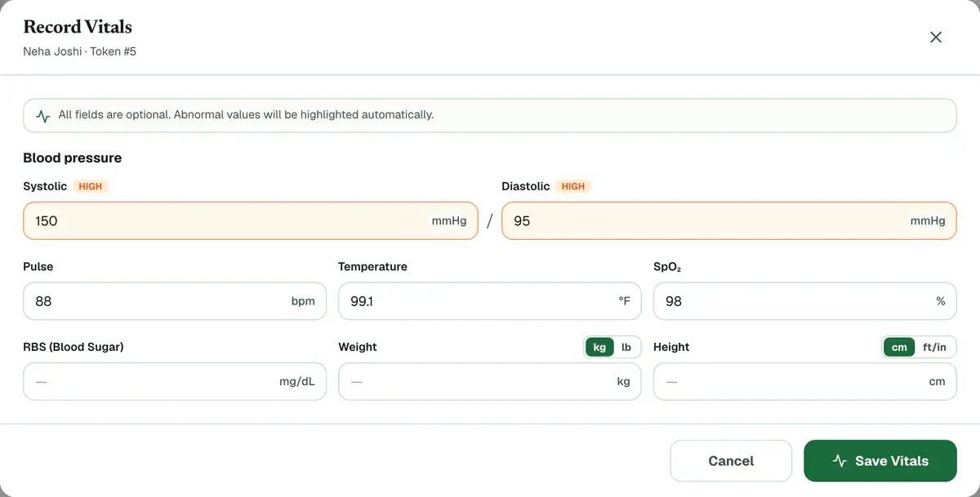Click the pulse icon in the info banner

coord(43,116)
